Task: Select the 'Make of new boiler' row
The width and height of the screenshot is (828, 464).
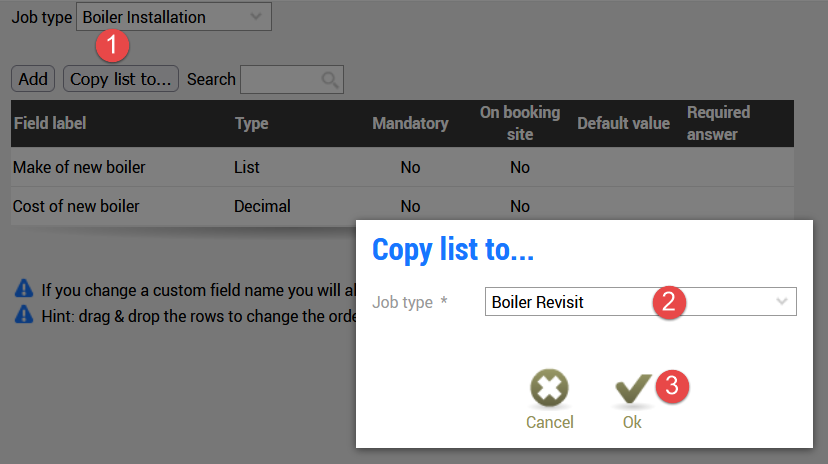Action: (79, 167)
